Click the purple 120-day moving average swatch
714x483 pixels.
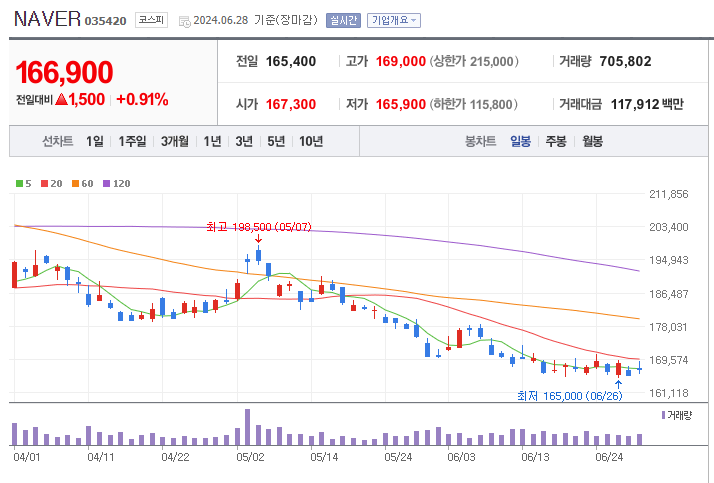(x=106, y=183)
